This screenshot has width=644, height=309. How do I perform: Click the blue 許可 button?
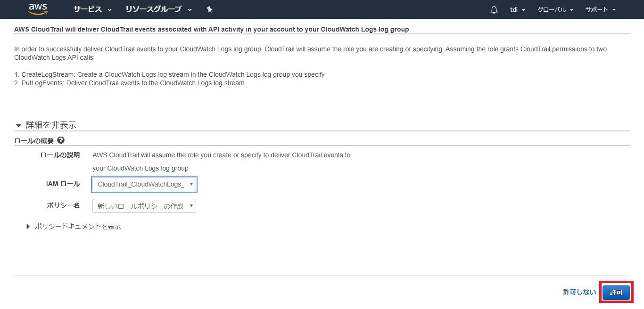(616, 293)
